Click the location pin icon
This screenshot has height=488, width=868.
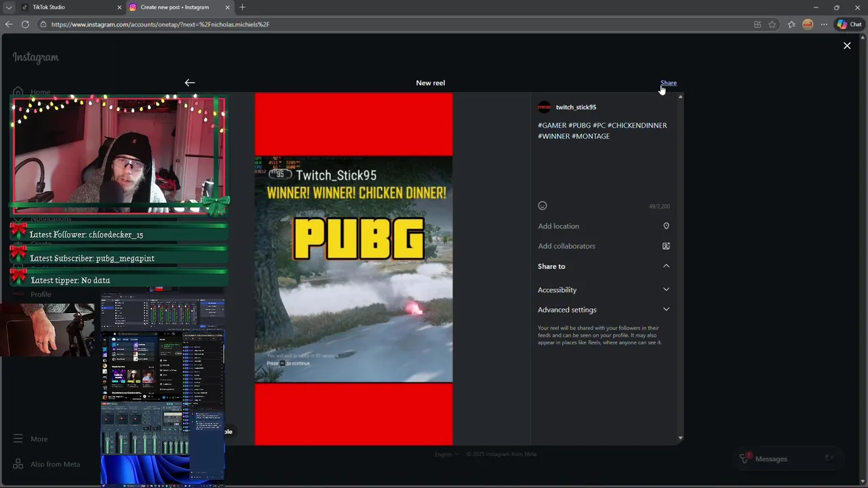click(666, 226)
